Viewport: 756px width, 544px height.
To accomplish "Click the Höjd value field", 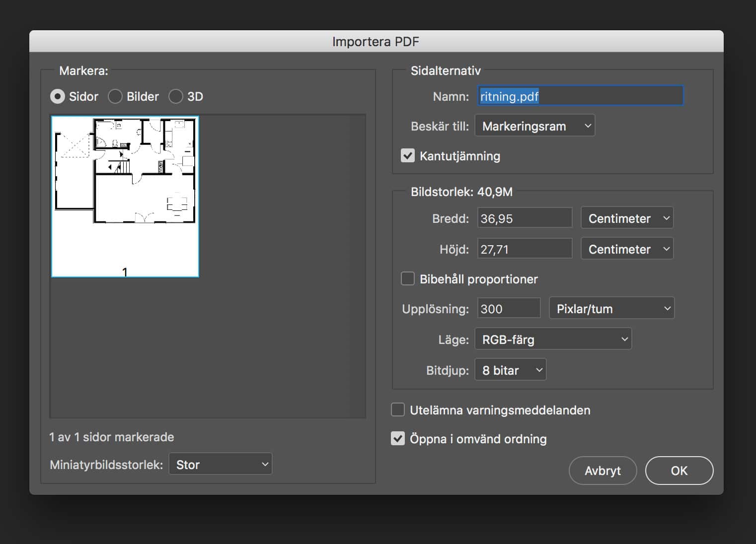I will [525, 249].
